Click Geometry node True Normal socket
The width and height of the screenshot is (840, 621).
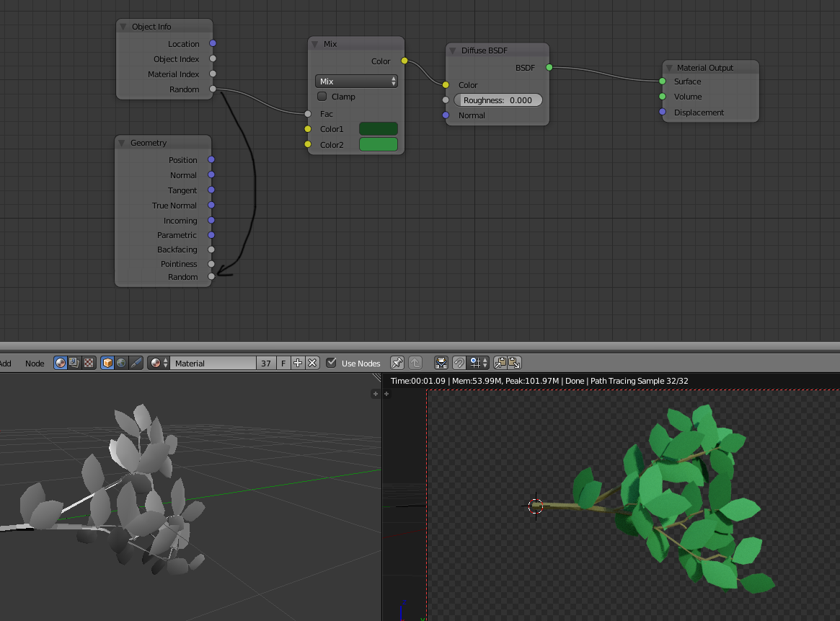[211, 206]
